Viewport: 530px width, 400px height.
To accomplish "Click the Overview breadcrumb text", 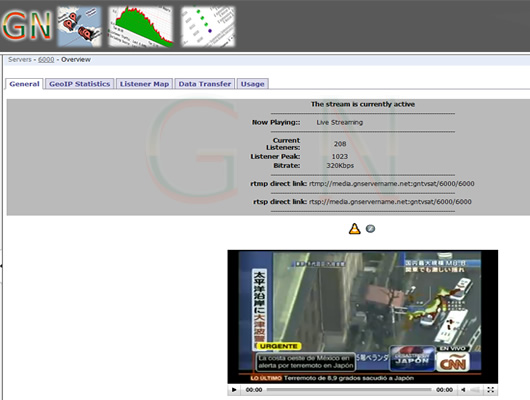I will click(76, 60).
